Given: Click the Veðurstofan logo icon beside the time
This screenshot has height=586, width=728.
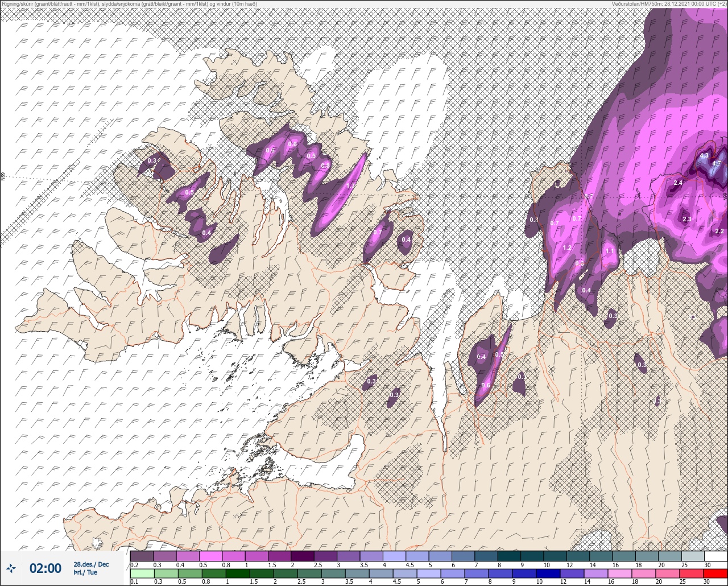Looking at the screenshot, I should 11,568.
